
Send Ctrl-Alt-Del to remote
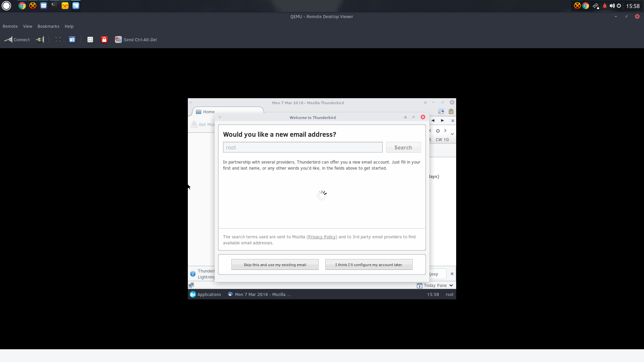click(136, 40)
